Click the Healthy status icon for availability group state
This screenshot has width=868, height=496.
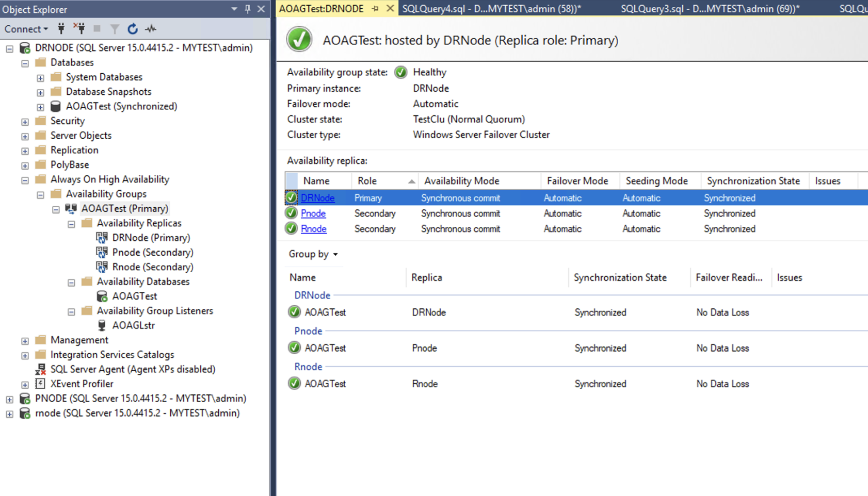tap(401, 72)
